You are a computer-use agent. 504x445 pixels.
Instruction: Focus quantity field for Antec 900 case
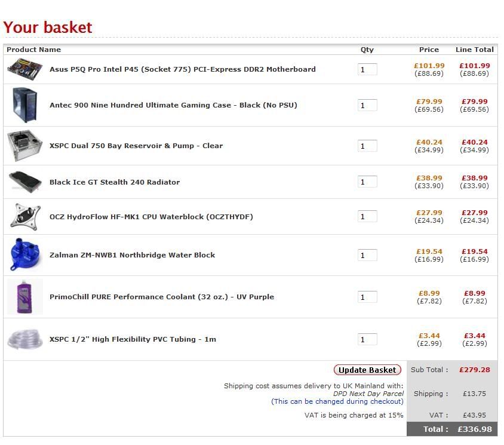367,105
